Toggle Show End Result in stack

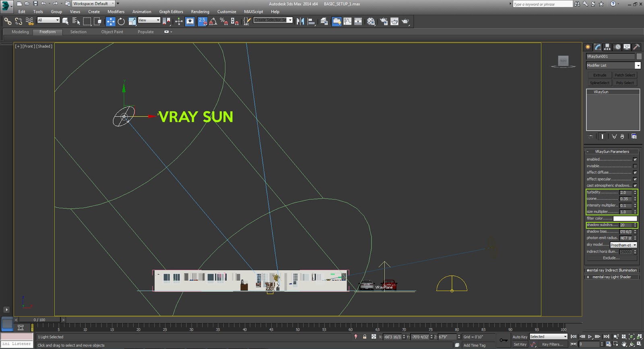[602, 136]
